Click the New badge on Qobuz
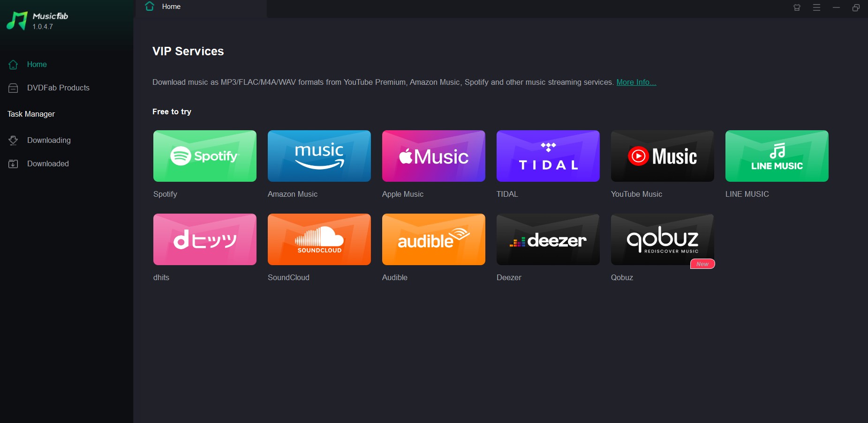Screen dimensions: 868x423 (x=702, y=264)
